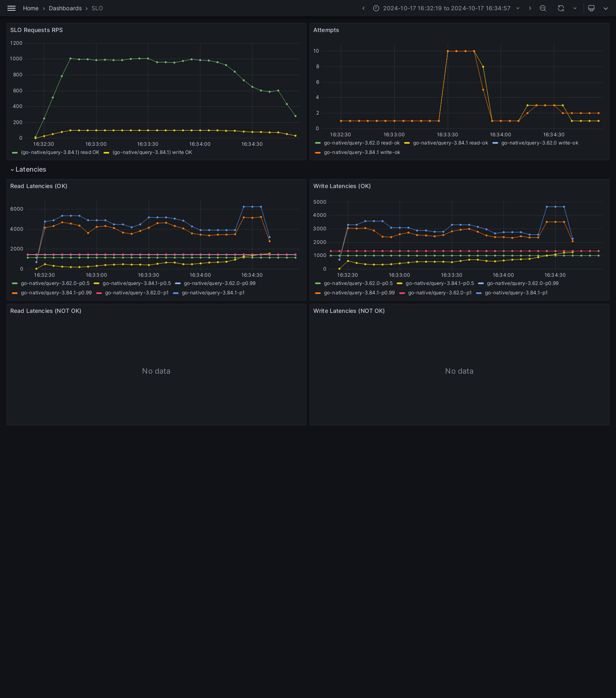Viewport: 616px width, 698px height.
Task: Toggle 3.84.1-p1 in Write Latencies legend
Action: coord(516,293)
